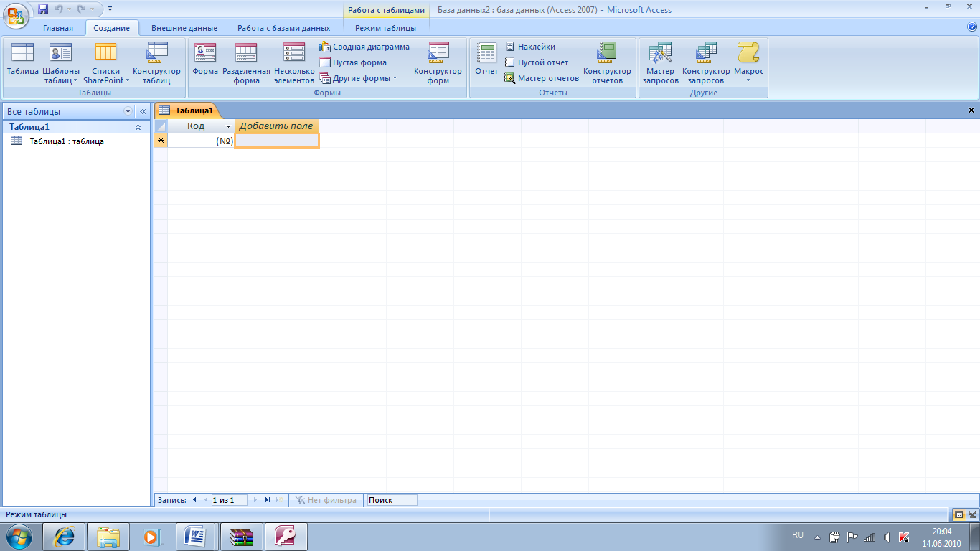Open the Windows Start menu
Screen dimensions: 980x551
(x=19, y=536)
